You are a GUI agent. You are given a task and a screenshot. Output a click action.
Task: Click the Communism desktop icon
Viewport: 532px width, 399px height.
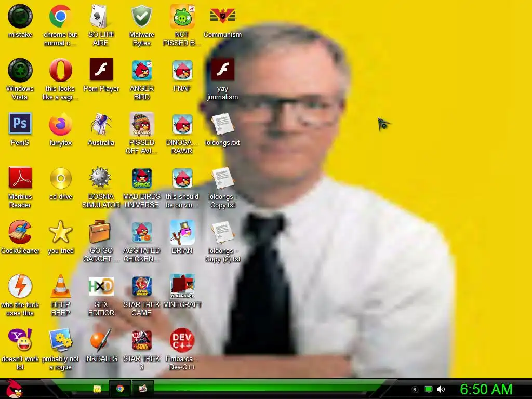click(222, 16)
